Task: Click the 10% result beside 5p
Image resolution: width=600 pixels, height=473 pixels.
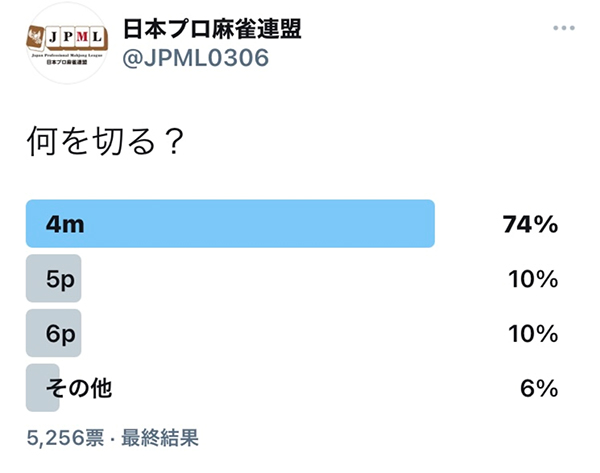Action: (x=533, y=279)
